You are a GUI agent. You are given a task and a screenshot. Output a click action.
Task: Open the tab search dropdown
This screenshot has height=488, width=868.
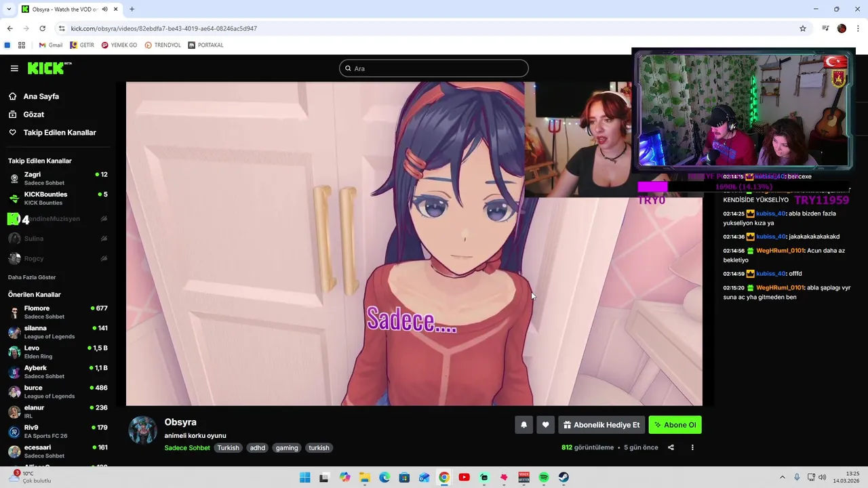(9, 9)
